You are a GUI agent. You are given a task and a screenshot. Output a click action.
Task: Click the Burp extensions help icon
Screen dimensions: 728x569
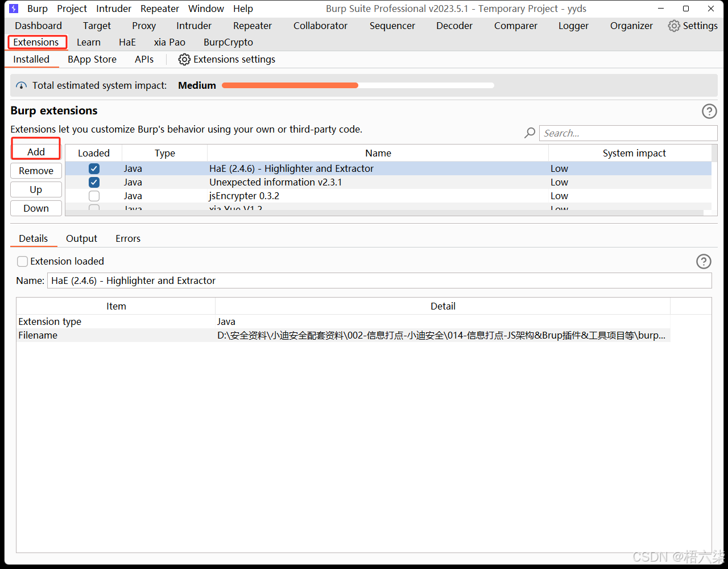(x=709, y=111)
